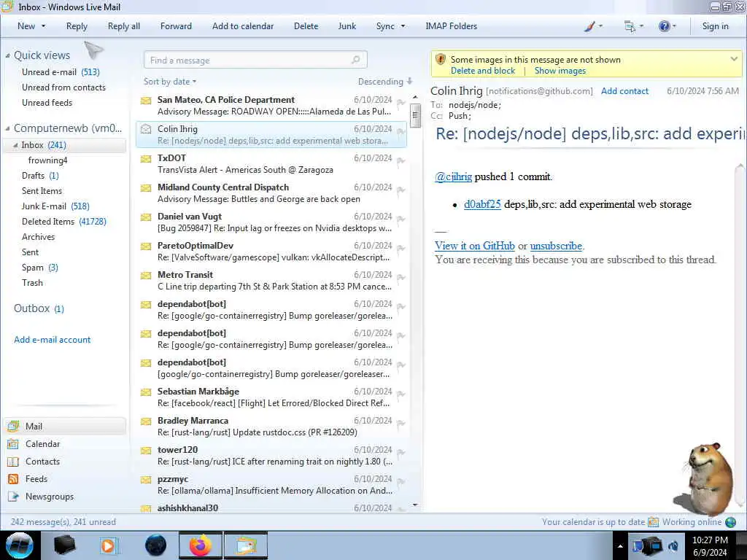Viewport: 747px width, 560px height.
Task: Flag the Sebastian Markbåge message
Action: coord(401,394)
